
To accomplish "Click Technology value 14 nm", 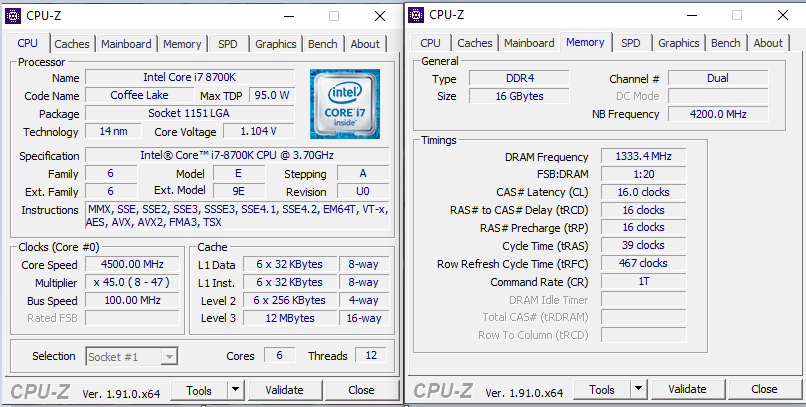I will pyautogui.click(x=114, y=132).
